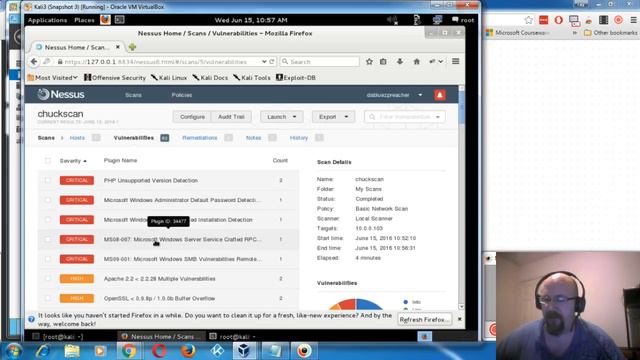Screen dimensions: 640x360
Task: Close the Nessus Home Firefox tab
Action: pyautogui.click(x=118, y=47)
